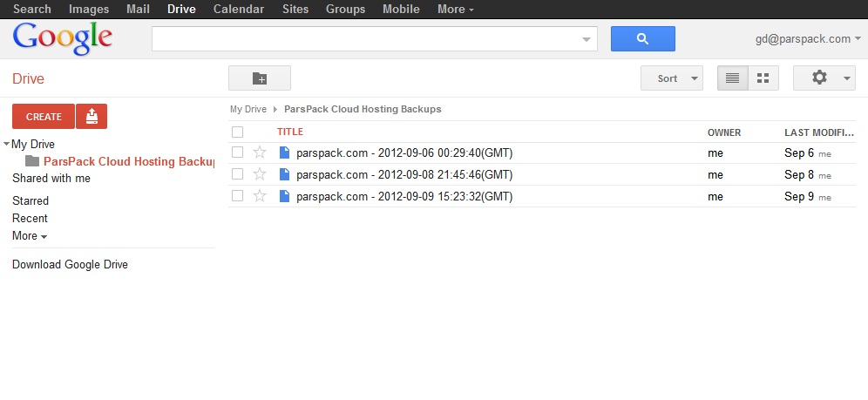Check the box for 2012-09-06 backup

238,153
